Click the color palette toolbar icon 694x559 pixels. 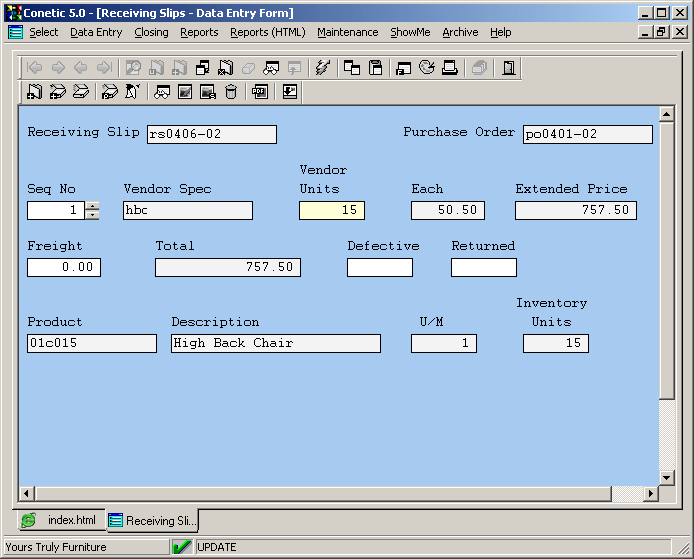click(x=428, y=68)
